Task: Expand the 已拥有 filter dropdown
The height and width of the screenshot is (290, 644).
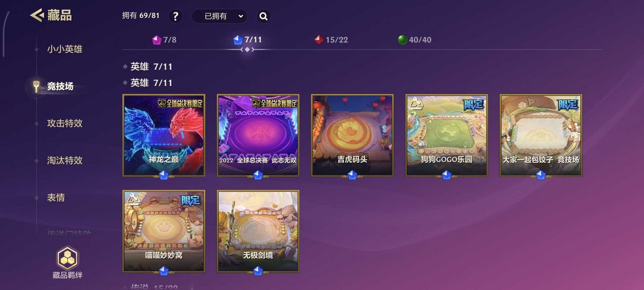Action: [x=219, y=17]
